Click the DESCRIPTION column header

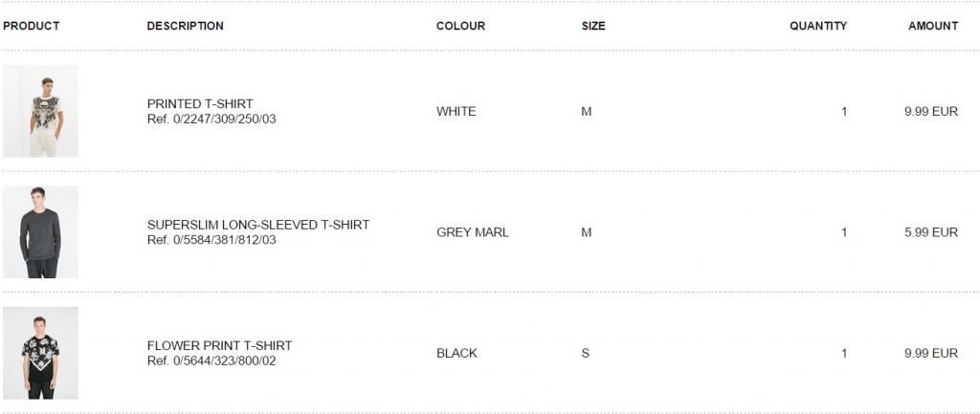pyautogui.click(x=185, y=26)
